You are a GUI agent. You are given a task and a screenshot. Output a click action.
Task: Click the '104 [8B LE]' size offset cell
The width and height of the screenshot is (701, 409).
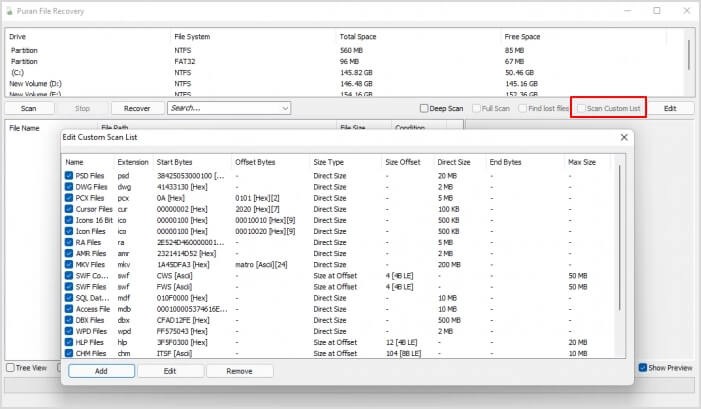point(403,353)
